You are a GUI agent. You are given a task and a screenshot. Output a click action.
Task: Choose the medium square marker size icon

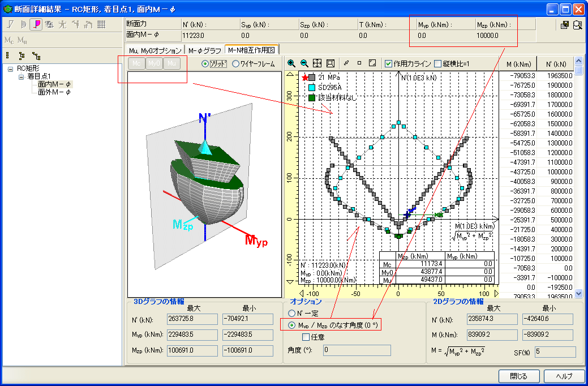tap(359, 63)
